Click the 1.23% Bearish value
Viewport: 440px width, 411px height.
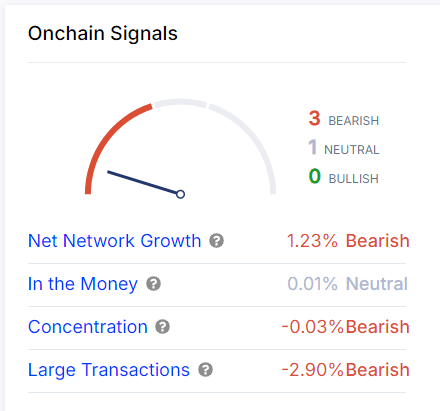pos(348,241)
